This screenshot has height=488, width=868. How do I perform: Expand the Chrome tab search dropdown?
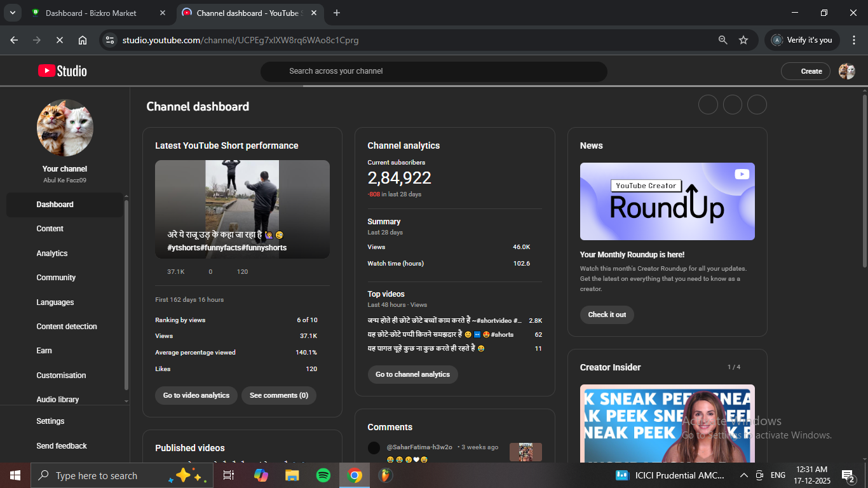(x=12, y=13)
